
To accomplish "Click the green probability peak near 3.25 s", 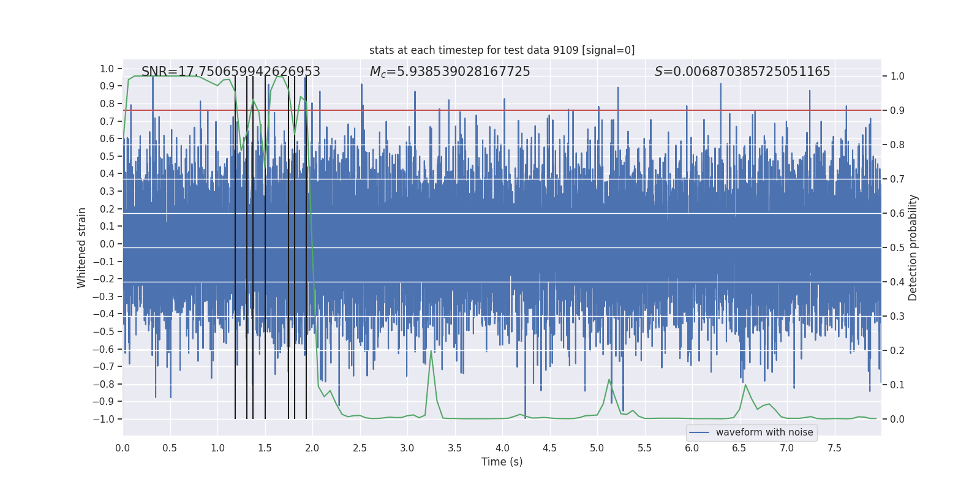I will [x=431, y=351].
